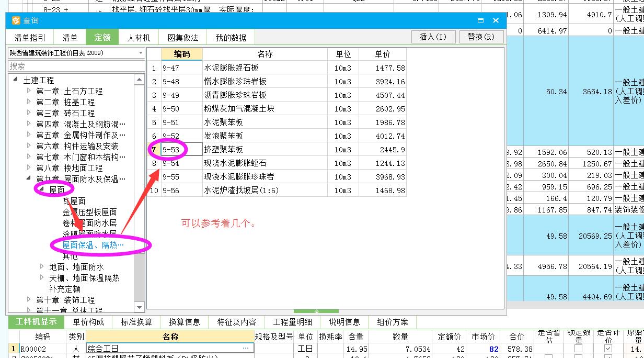Toggle 是否暂估 checkbox for 综合工日

tap(548, 349)
